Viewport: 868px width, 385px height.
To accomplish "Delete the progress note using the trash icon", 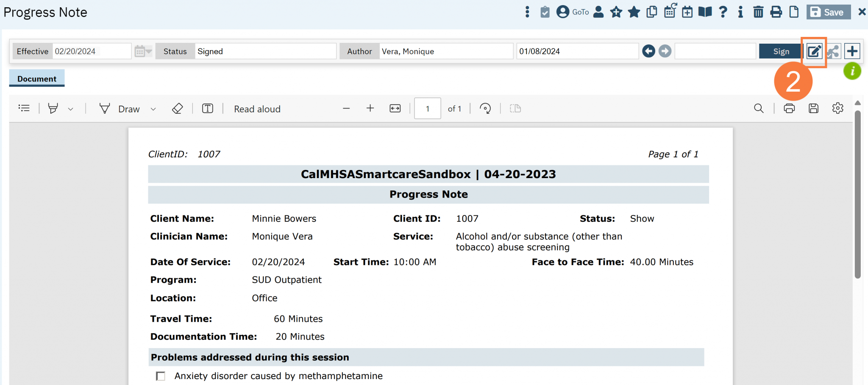I will coord(758,12).
